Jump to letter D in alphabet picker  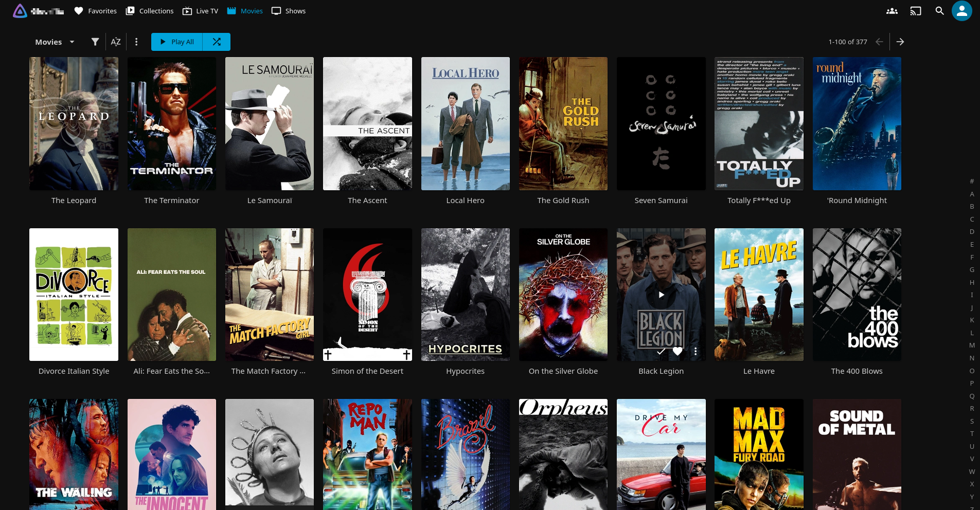pos(972,232)
